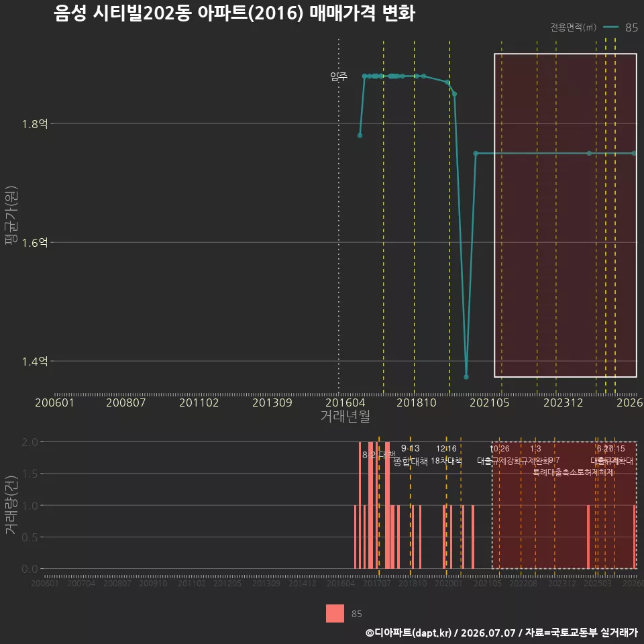Click the '10·26' policy annotation
644x644 pixels.
499,449
